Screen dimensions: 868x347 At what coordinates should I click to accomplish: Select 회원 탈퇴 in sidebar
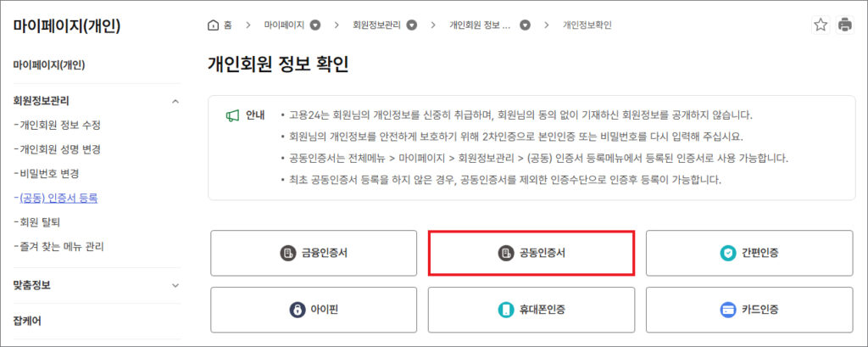[x=40, y=222]
